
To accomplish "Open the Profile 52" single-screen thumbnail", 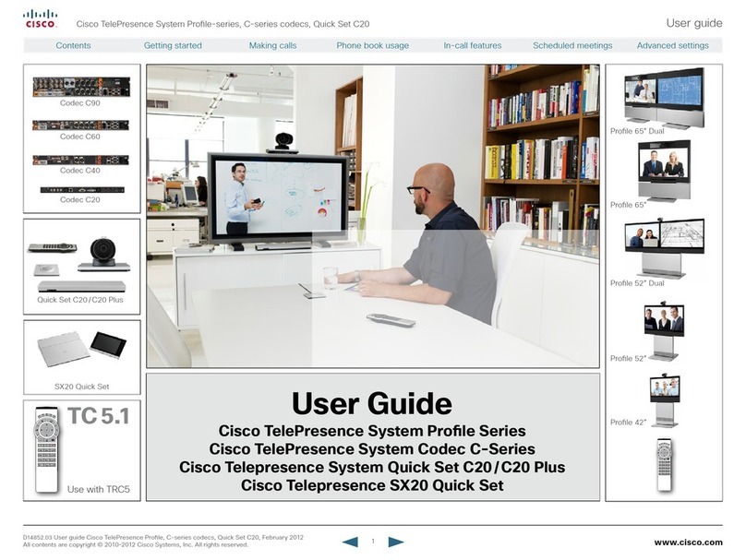I will point(664,331).
